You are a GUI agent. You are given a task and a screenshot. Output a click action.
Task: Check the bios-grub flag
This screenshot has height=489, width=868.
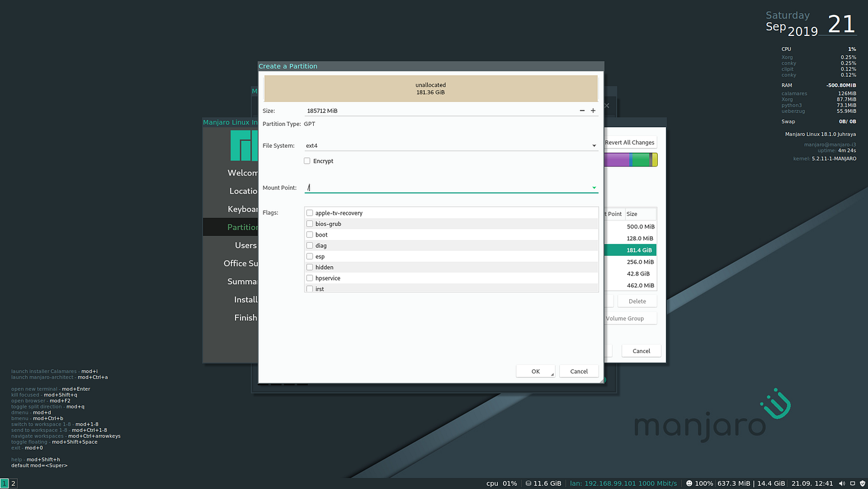click(309, 223)
